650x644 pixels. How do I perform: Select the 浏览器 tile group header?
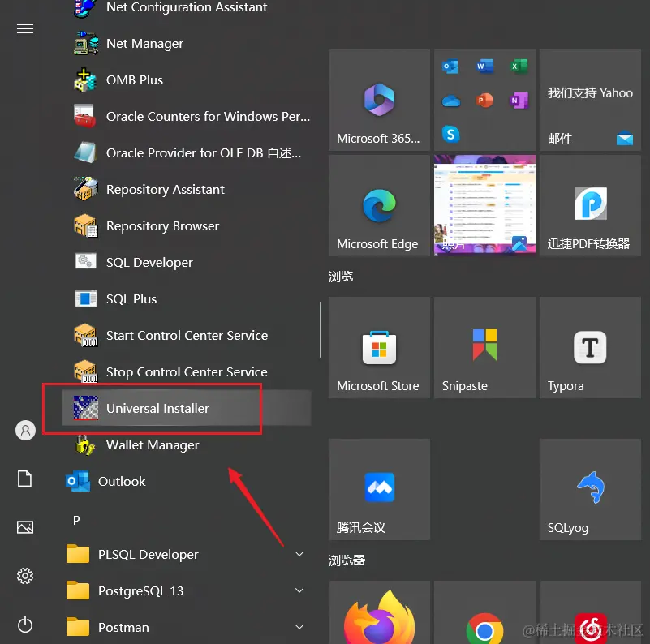coord(347,560)
